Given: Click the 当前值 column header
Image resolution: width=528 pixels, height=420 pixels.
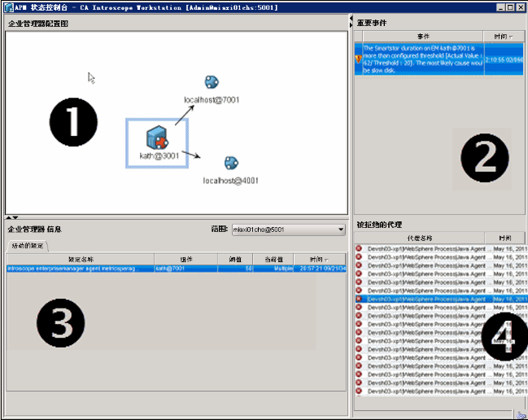Looking at the screenshot, I should coord(273,260).
